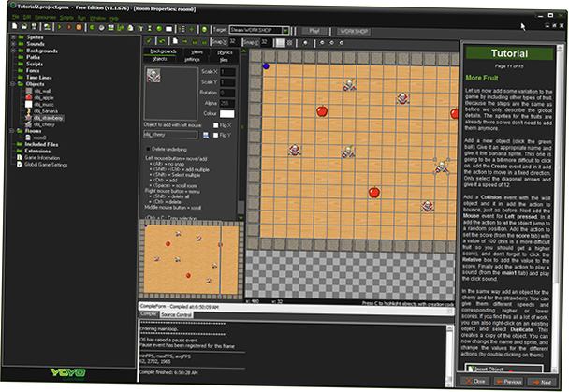The height and width of the screenshot is (392, 569).
Task: Click the green checkmark to close room editor
Action: (149, 40)
